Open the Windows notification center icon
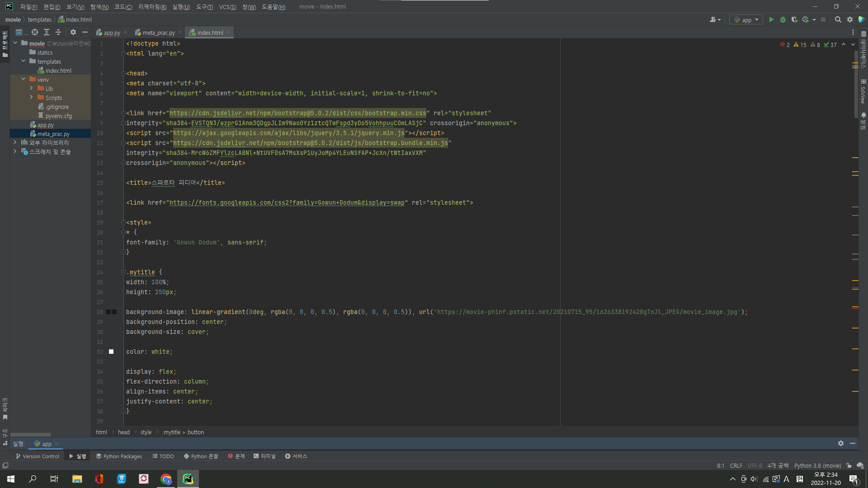 click(x=854, y=479)
